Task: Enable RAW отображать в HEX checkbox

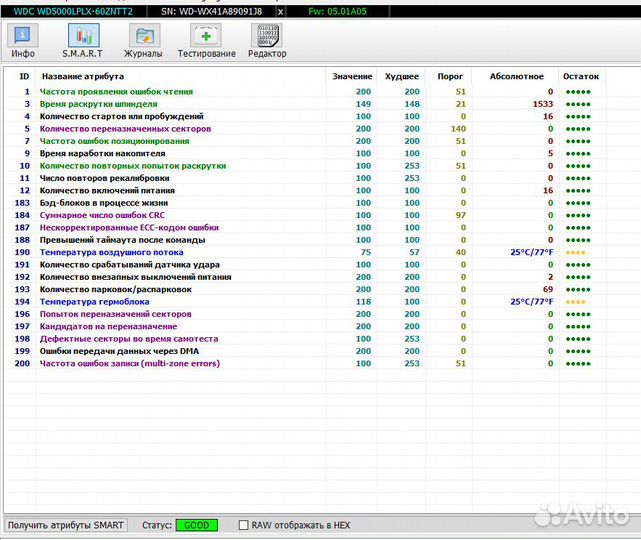Action: pyautogui.click(x=245, y=525)
